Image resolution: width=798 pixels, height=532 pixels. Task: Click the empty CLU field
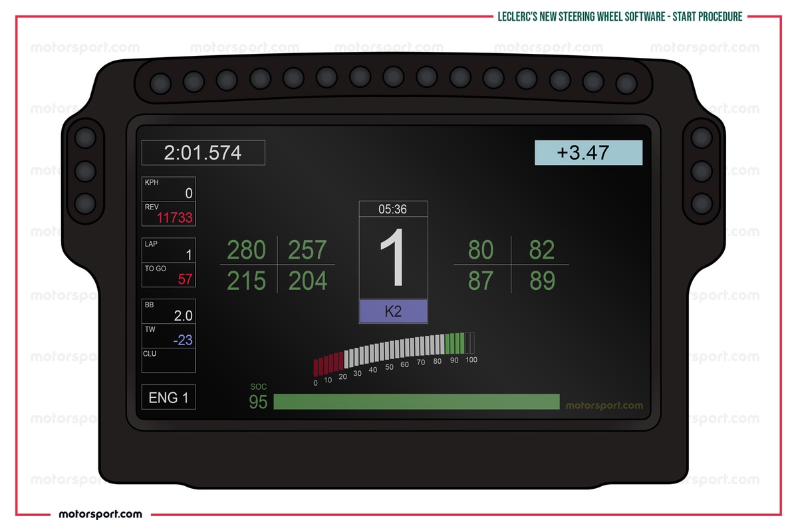click(x=169, y=360)
